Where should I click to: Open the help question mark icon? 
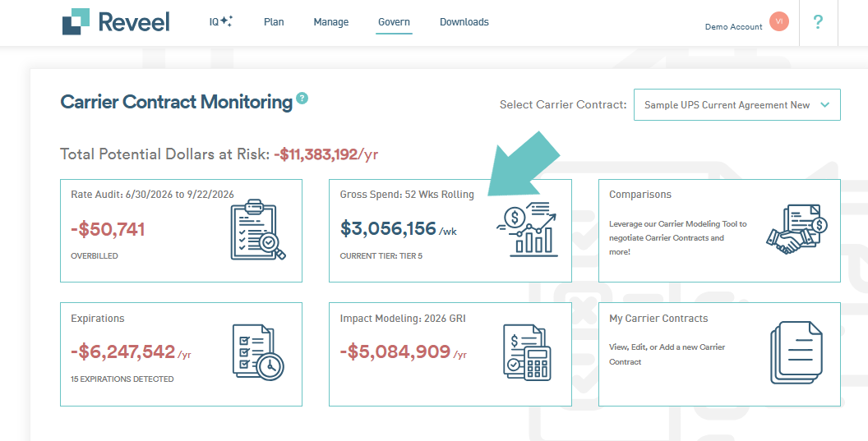pos(818,22)
